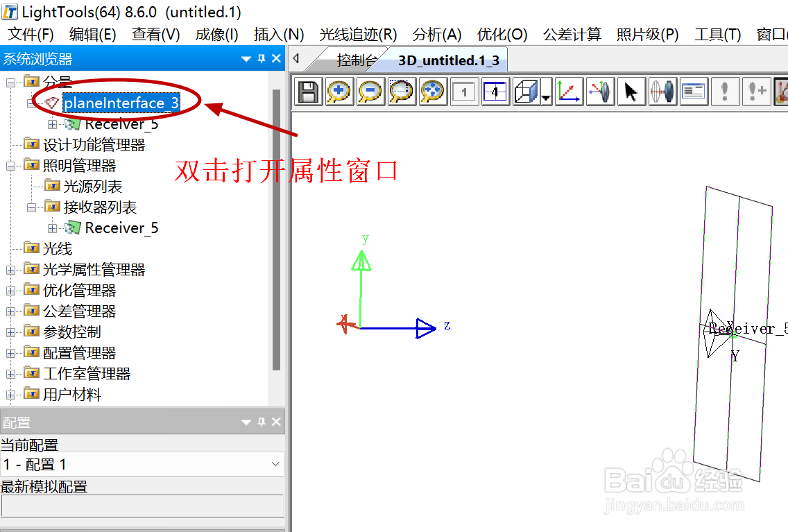Select the Zoom In magnifier tool
The height and width of the screenshot is (532, 788).
click(x=339, y=91)
